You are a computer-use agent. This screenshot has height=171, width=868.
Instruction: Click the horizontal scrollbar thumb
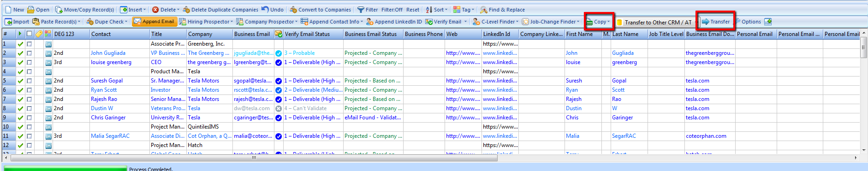[254, 158]
